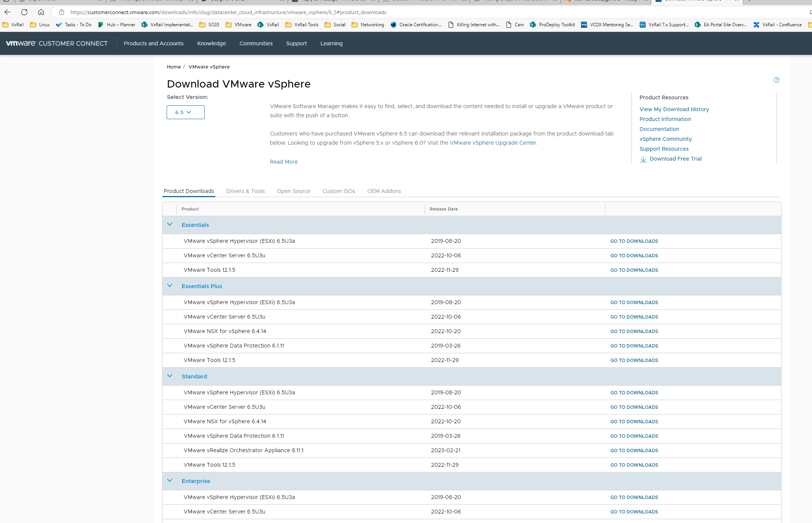
Task: Open Hub – Planner bookmark
Action: (x=117, y=25)
